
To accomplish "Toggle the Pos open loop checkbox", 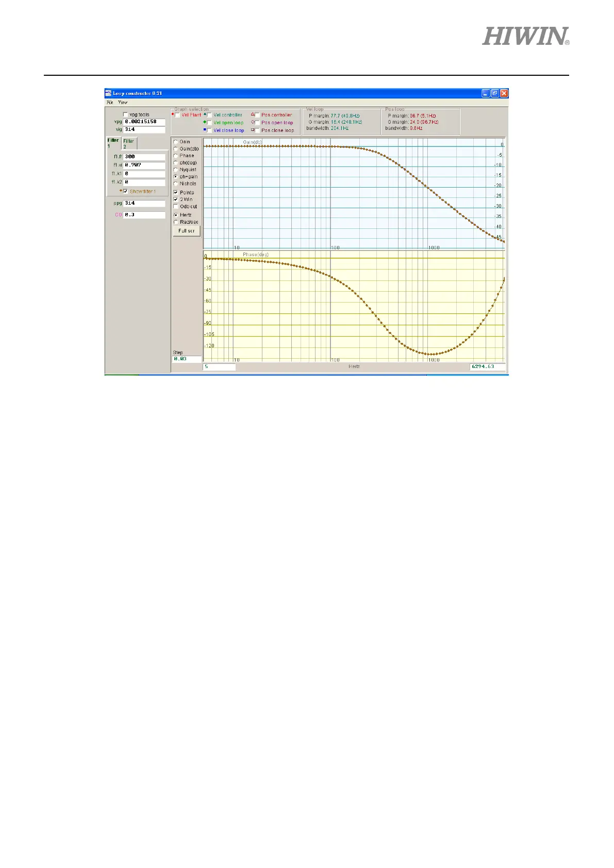I will [257, 123].
